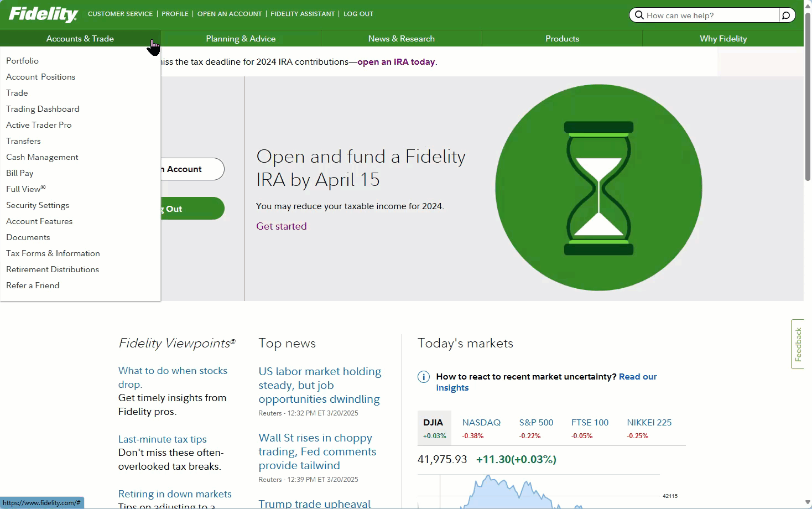Viewport: 812px width, 509px height.
Task: Expand the News & Research menu
Action: point(401,39)
